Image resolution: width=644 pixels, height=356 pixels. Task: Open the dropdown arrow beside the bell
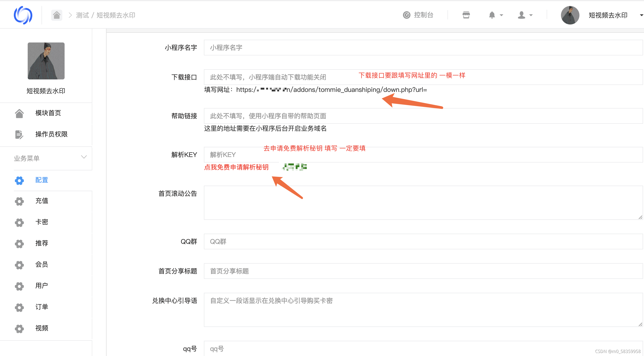pyautogui.click(x=501, y=15)
